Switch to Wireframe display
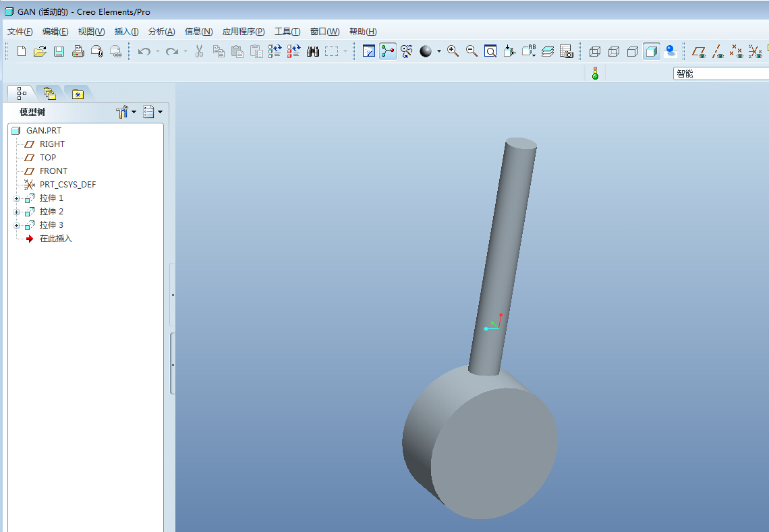Image resolution: width=769 pixels, height=532 pixels. tap(595, 51)
